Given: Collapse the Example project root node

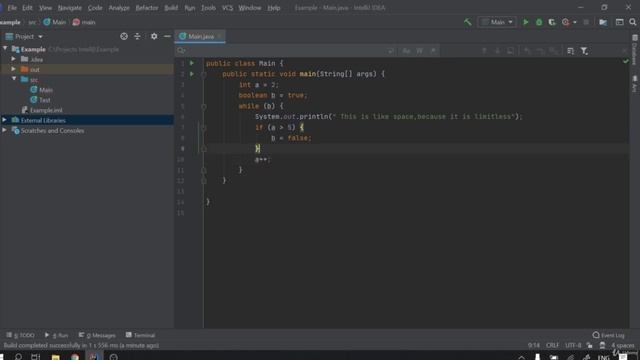Looking at the screenshot, I should point(5,49).
